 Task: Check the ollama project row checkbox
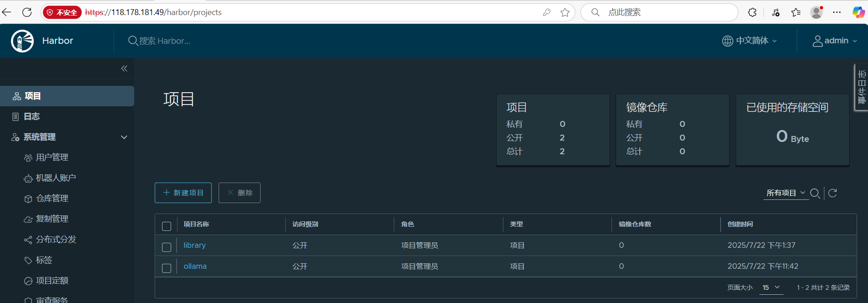167,268
